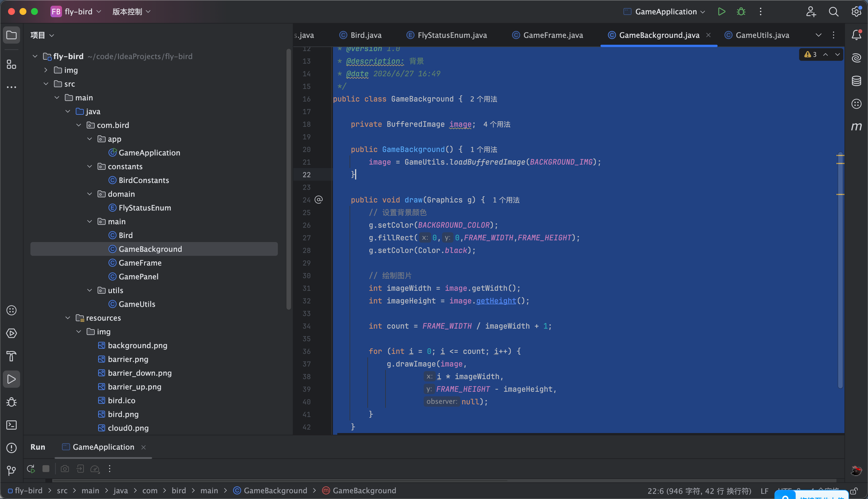
Task: Open the 项目 view selector dropdown
Action: tap(42, 35)
